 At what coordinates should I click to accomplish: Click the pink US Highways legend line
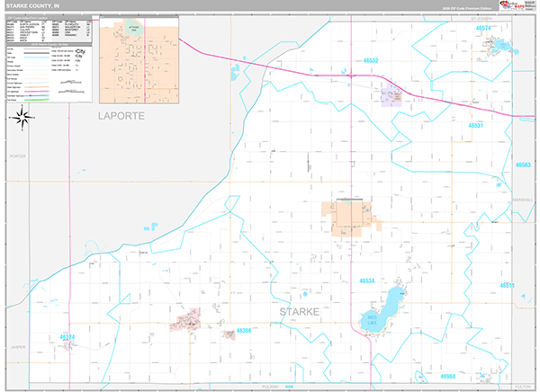point(37,92)
